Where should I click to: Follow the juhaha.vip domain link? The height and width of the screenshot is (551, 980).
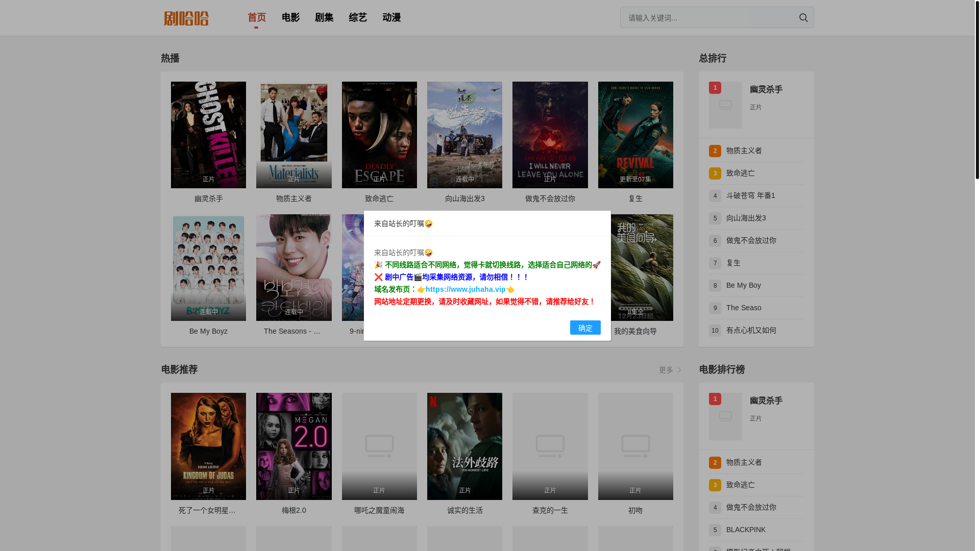click(x=465, y=289)
